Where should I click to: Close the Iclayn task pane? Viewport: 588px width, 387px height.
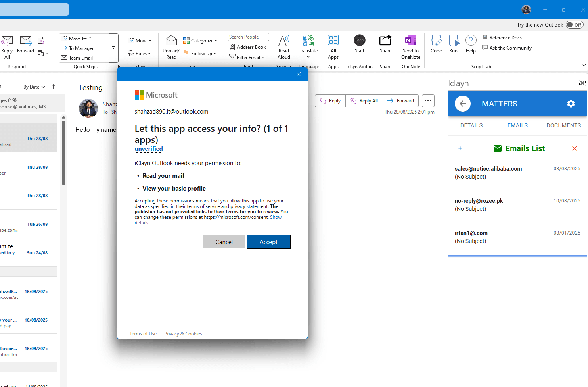click(x=582, y=83)
